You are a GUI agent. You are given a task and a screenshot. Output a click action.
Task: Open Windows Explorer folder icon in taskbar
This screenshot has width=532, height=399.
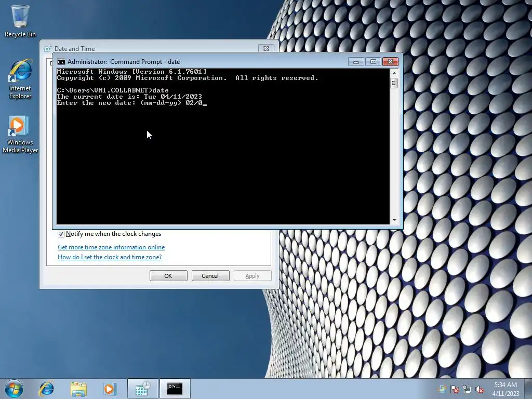pos(78,389)
